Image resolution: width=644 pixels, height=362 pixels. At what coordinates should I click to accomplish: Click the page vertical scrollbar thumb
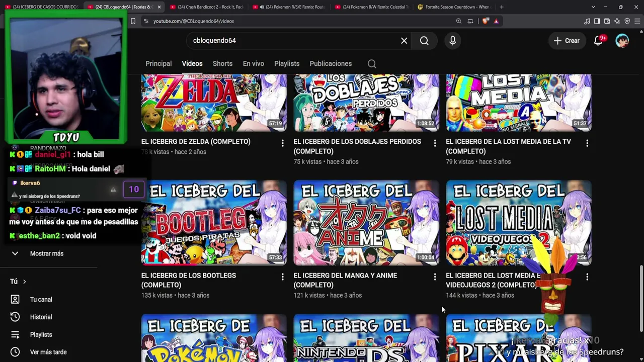[640, 299]
